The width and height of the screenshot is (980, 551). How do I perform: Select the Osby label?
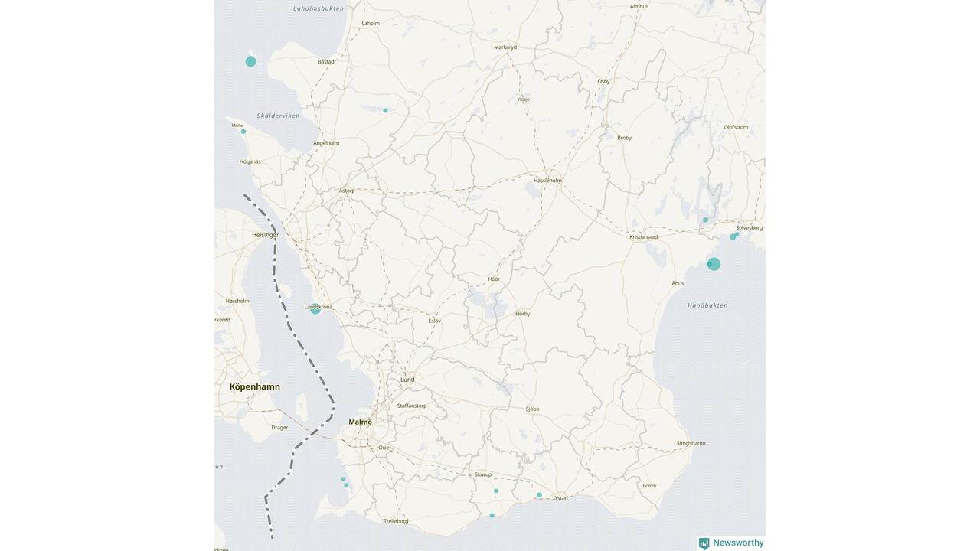coord(603,81)
